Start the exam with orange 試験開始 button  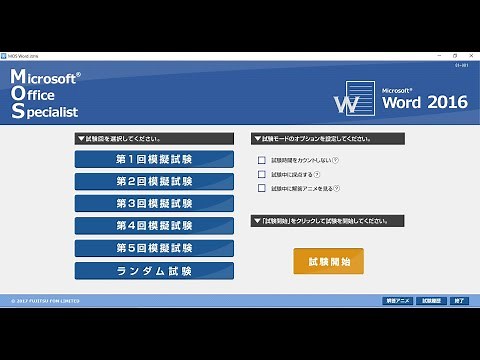click(329, 261)
